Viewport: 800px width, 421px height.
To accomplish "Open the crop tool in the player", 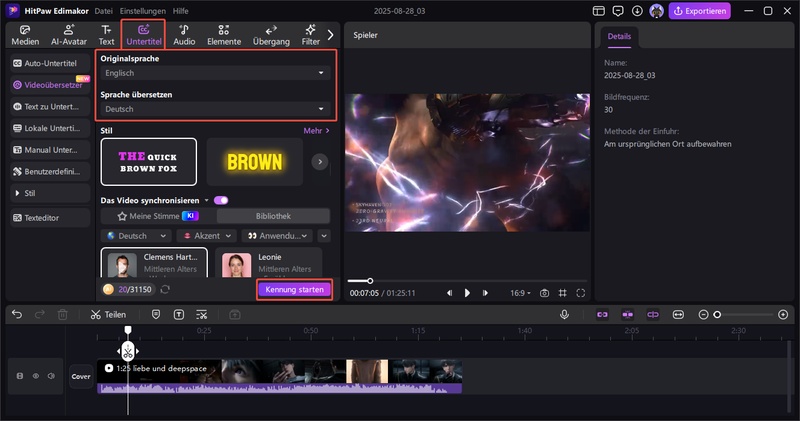I will click(x=562, y=293).
